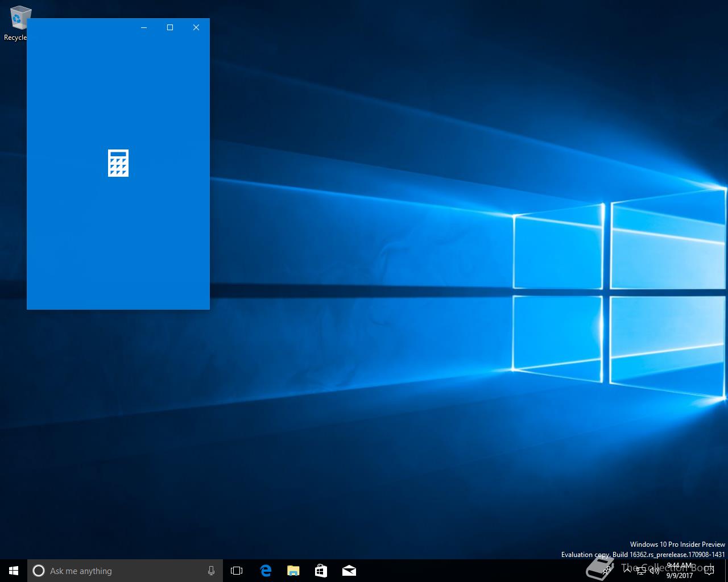728x582 pixels.
Task: Click the Cortana circle icon
Action: coord(39,571)
